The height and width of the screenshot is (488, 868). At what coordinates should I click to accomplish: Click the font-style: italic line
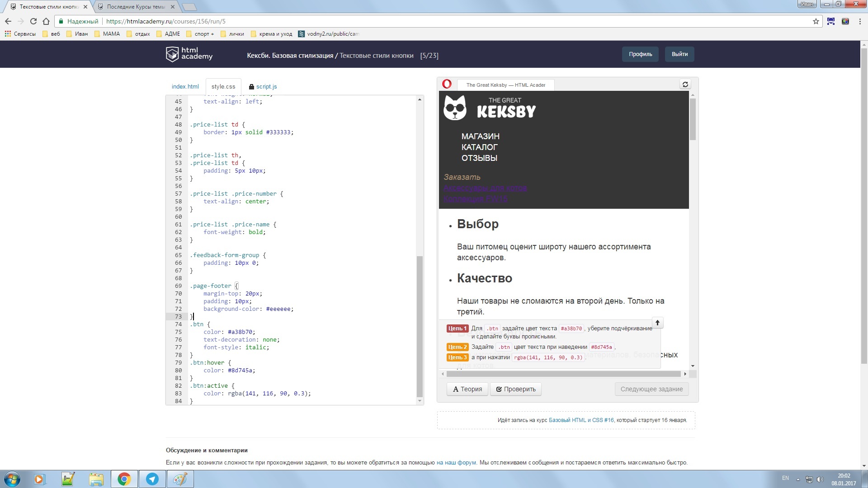pyautogui.click(x=236, y=347)
